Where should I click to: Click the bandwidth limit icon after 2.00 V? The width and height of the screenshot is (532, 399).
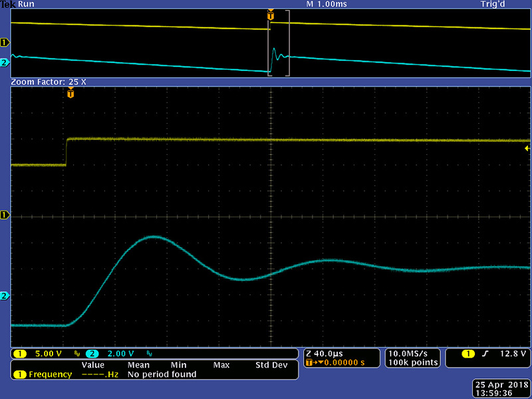(x=149, y=354)
